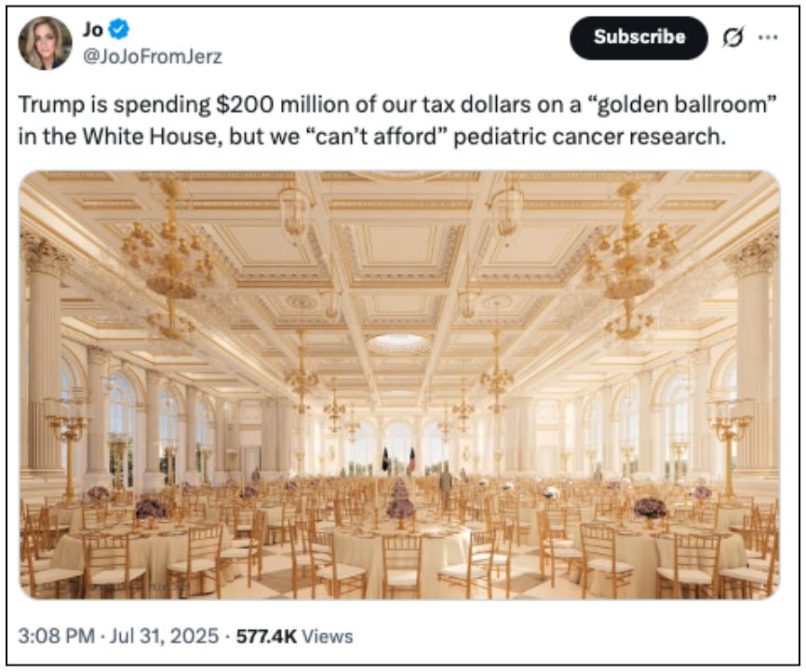The image size is (806, 672).
Task: Open Jo's profile picture avatar
Action: click(45, 43)
